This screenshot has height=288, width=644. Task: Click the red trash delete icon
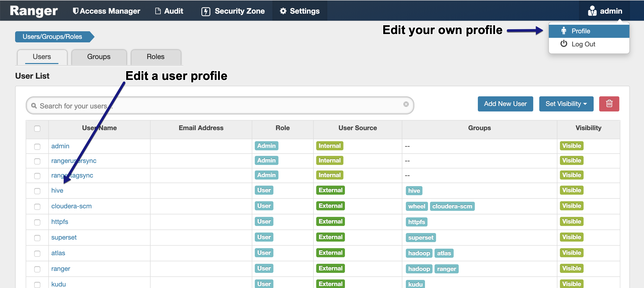point(609,104)
